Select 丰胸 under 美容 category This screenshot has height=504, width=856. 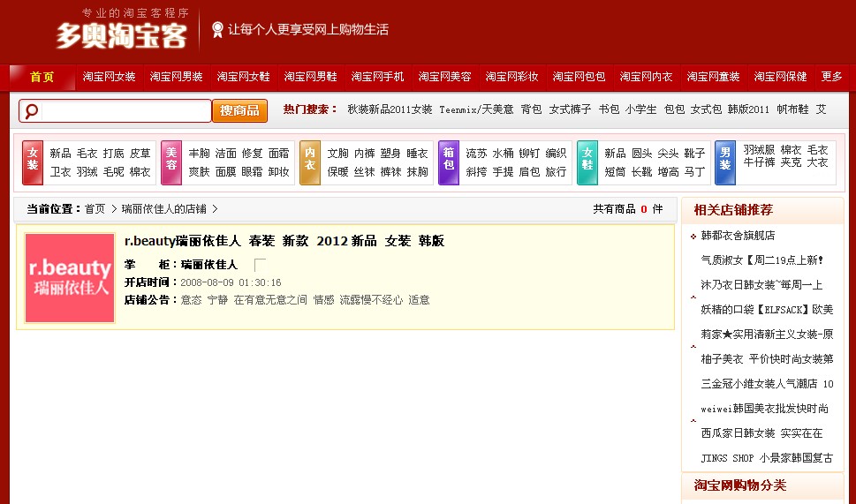tap(200, 154)
